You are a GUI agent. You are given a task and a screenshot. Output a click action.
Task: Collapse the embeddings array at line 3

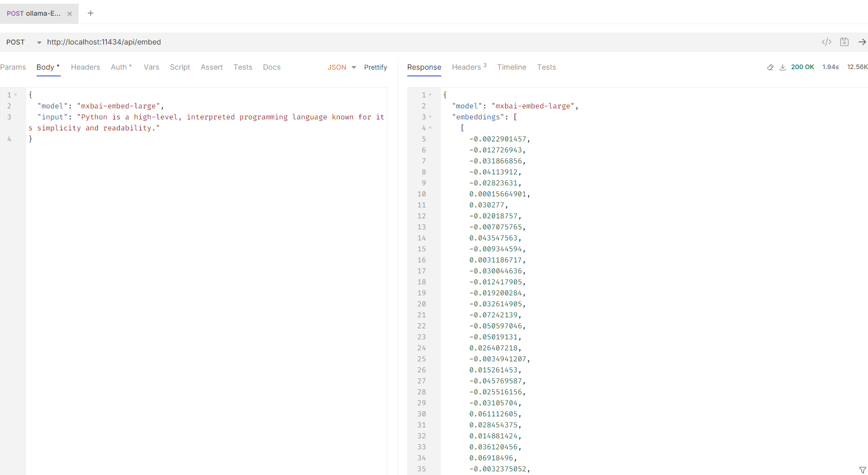click(430, 117)
